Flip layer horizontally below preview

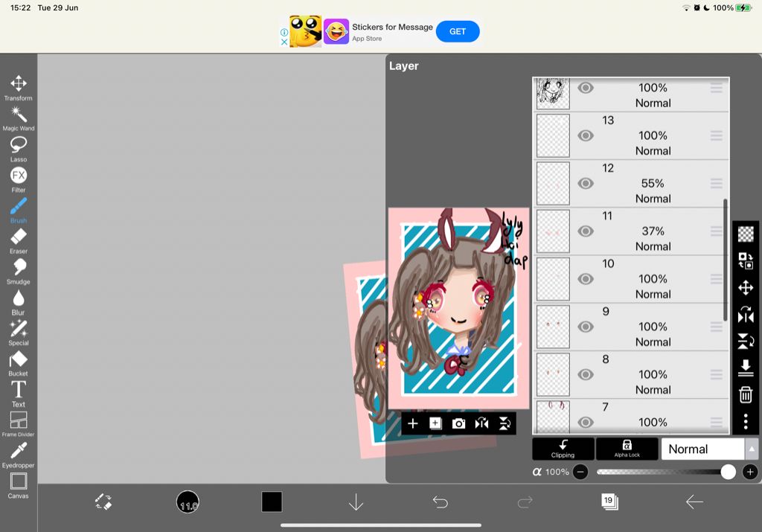click(481, 423)
